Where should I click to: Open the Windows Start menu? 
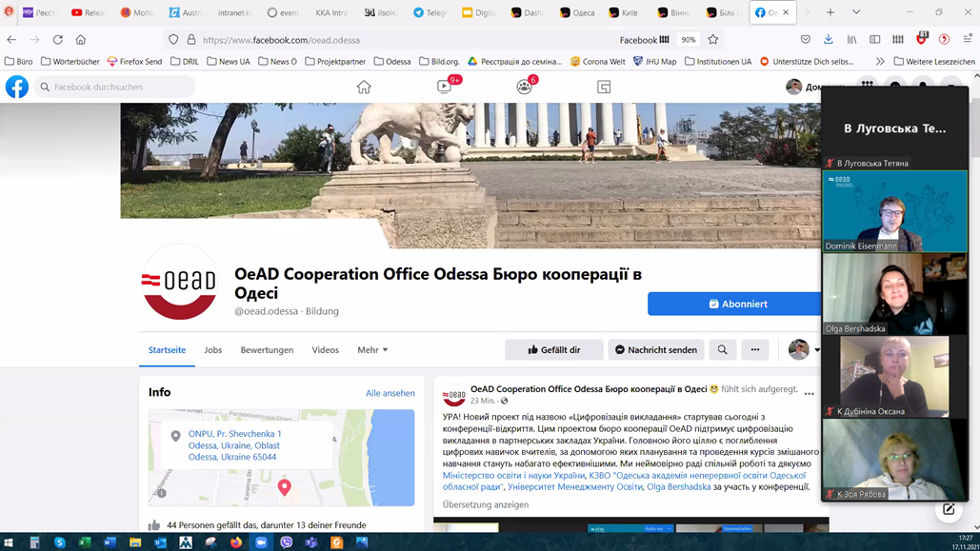(9, 542)
